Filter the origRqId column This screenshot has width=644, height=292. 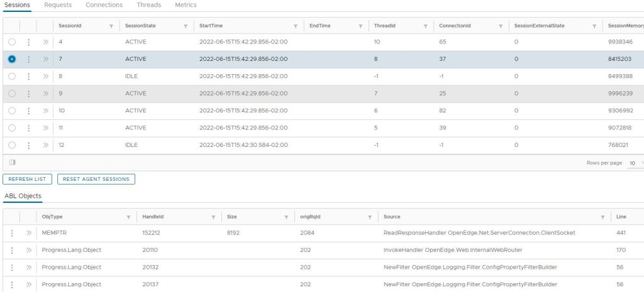point(370,217)
